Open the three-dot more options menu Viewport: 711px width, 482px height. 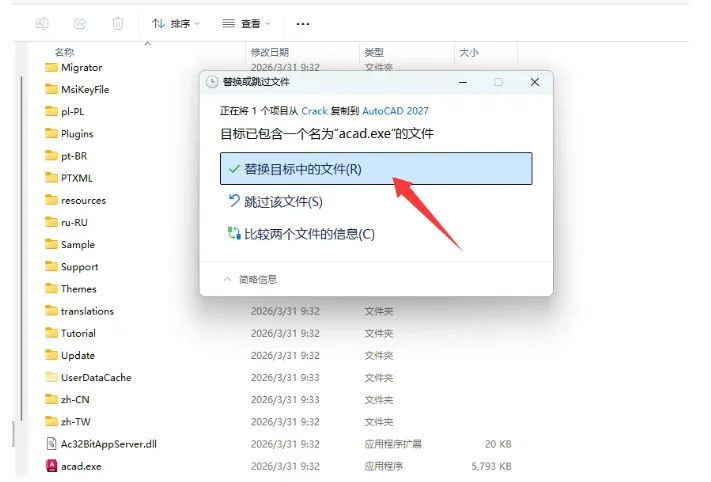[x=303, y=24]
